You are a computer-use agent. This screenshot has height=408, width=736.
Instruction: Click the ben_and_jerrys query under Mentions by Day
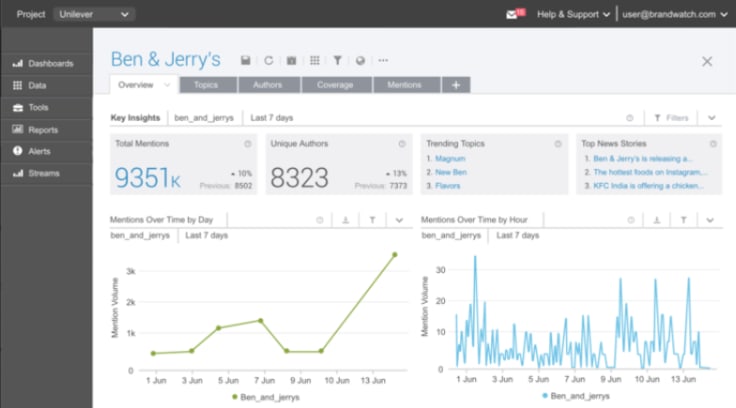click(140, 235)
